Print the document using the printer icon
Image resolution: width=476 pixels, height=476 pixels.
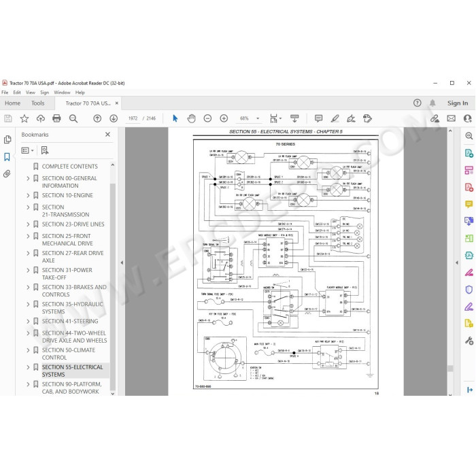point(56,118)
